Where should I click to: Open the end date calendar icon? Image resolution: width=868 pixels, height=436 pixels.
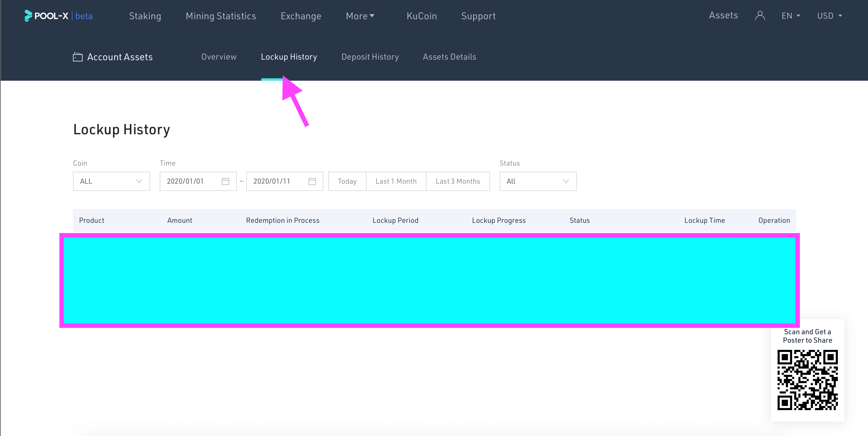point(312,181)
